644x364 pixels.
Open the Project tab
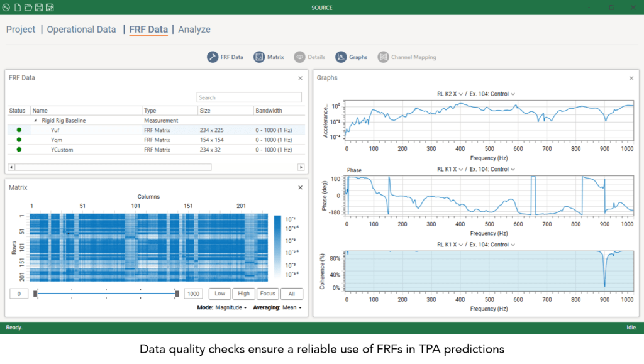click(21, 30)
